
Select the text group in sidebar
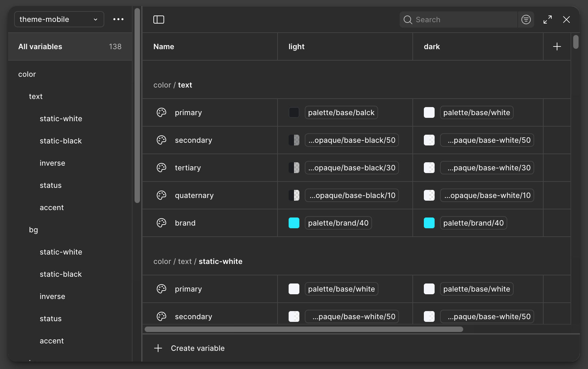click(x=36, y=97)
